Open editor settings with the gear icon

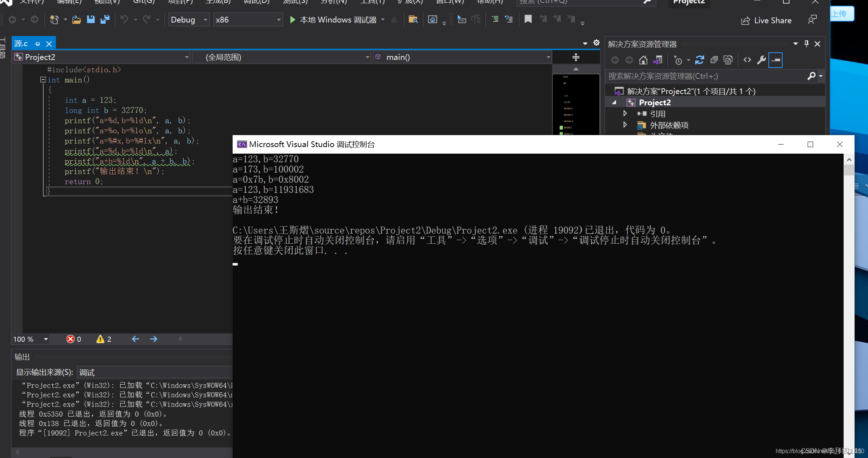click(x=596, y=42)
